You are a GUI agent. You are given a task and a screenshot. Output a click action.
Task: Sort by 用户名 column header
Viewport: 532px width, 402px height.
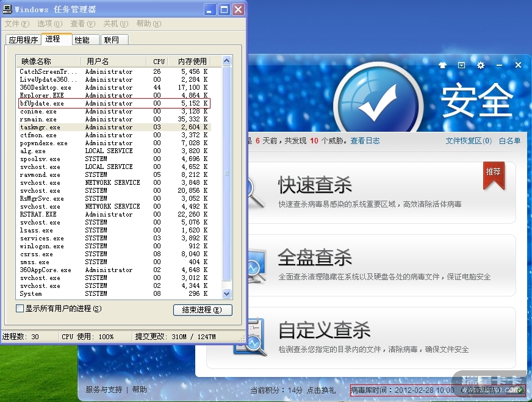113,62
